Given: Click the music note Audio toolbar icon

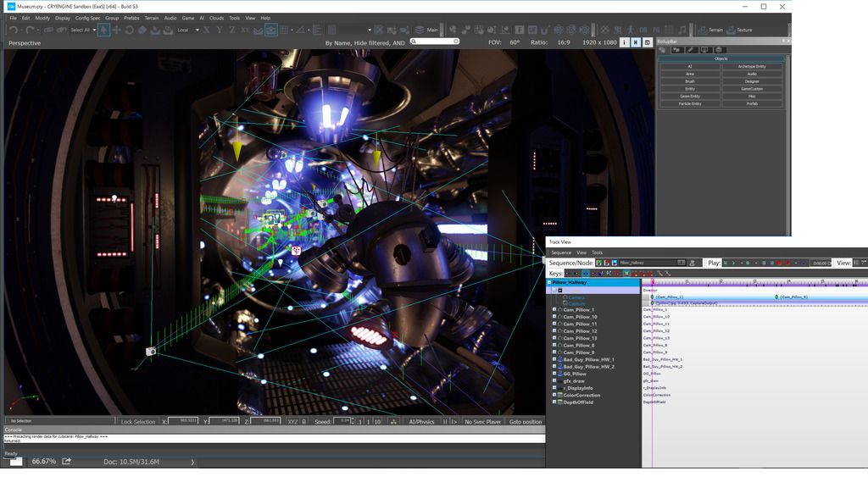Looking at the screenshot, I should [x=682, y=30].
